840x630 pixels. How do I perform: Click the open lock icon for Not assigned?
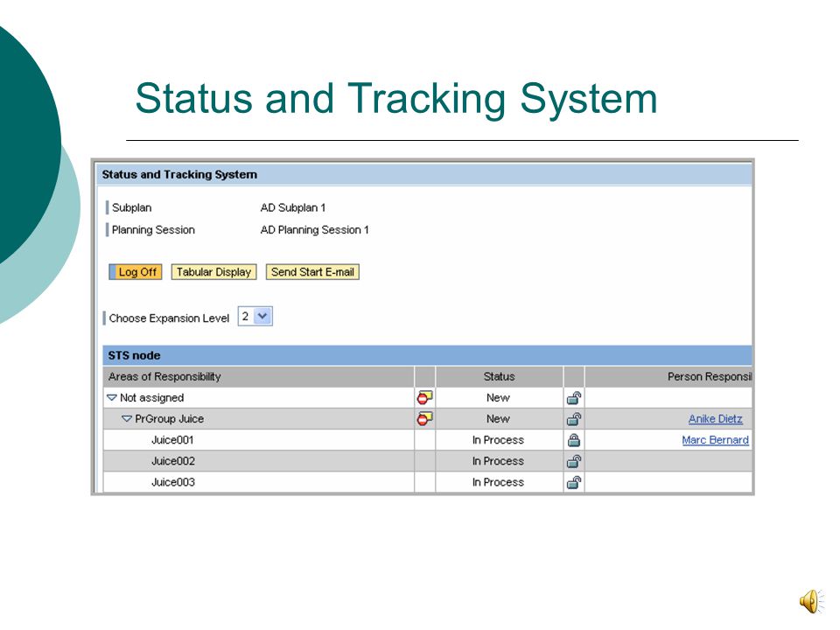click(x=574, y=398)
